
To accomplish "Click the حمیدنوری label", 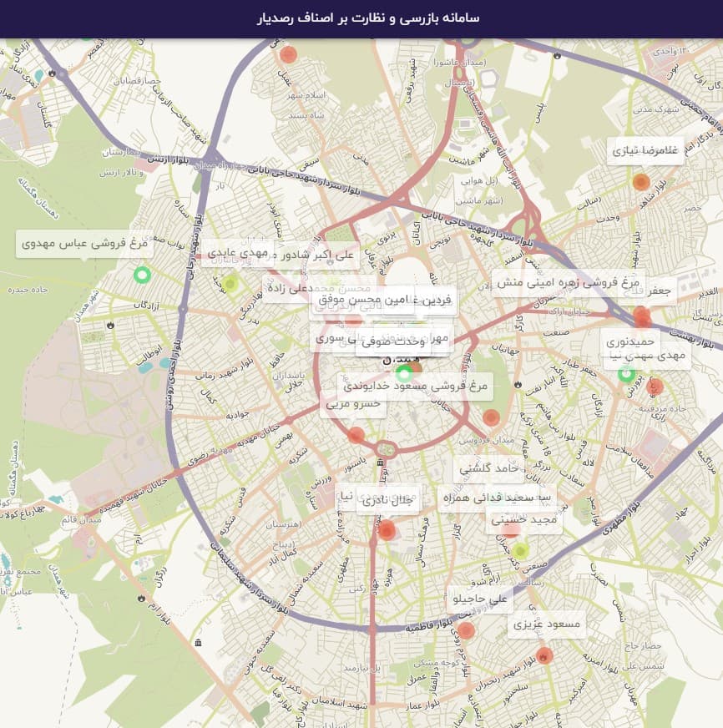I will point(630,342).
